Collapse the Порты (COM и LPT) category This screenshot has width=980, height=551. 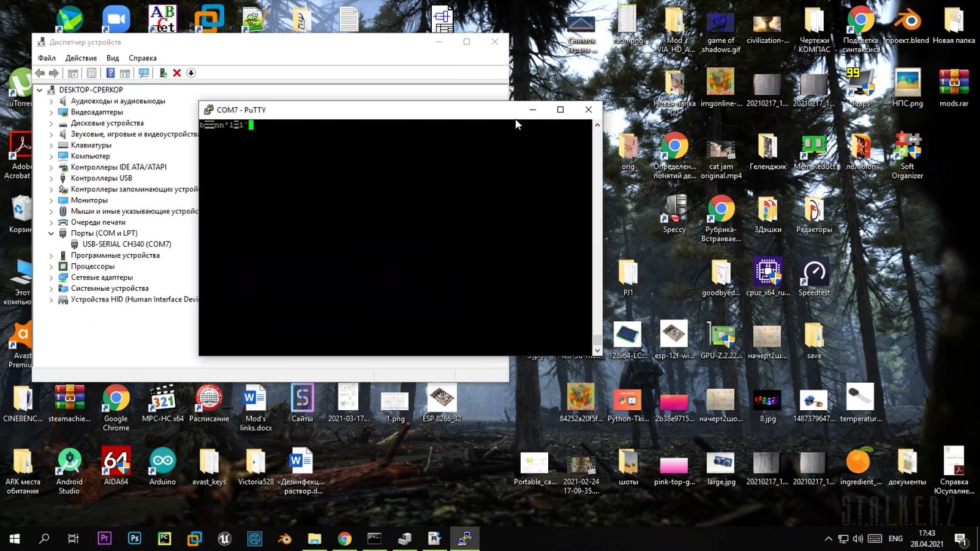51,233
